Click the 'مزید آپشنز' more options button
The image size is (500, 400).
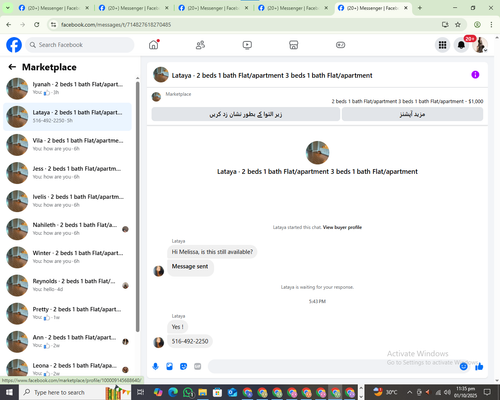pos(412,114)
